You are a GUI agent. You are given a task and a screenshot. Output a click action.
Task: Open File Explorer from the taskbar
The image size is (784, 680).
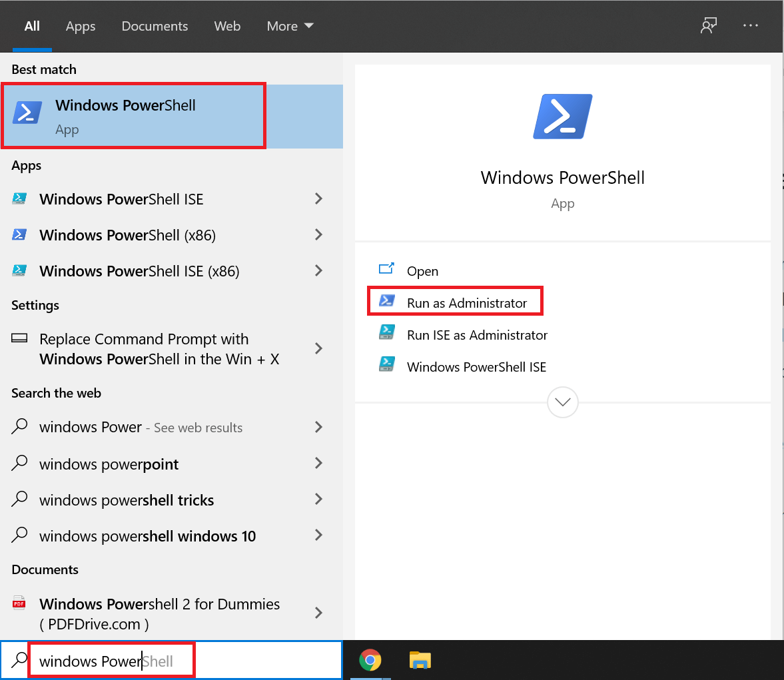420,661
